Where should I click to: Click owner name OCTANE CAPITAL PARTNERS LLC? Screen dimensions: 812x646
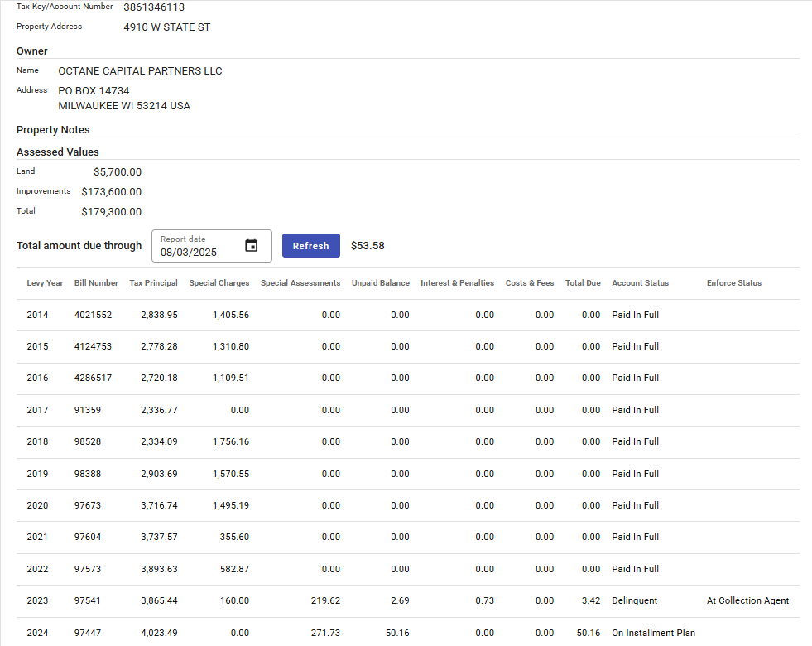pyautogui.click(x=140, y=71)
